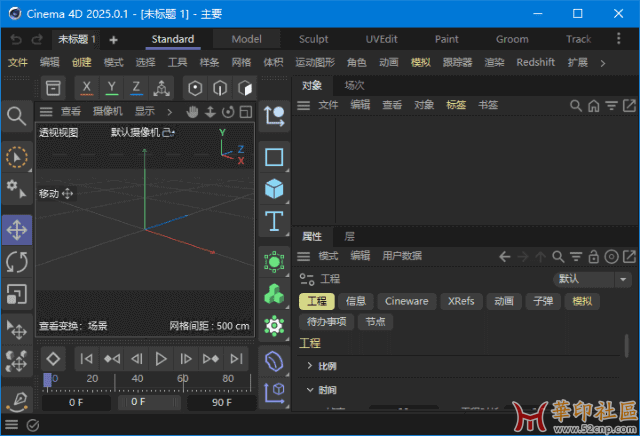Click the Reset PSR icon in viewport palette
This screenshot has width=640, height=436.
coord(274,116)
